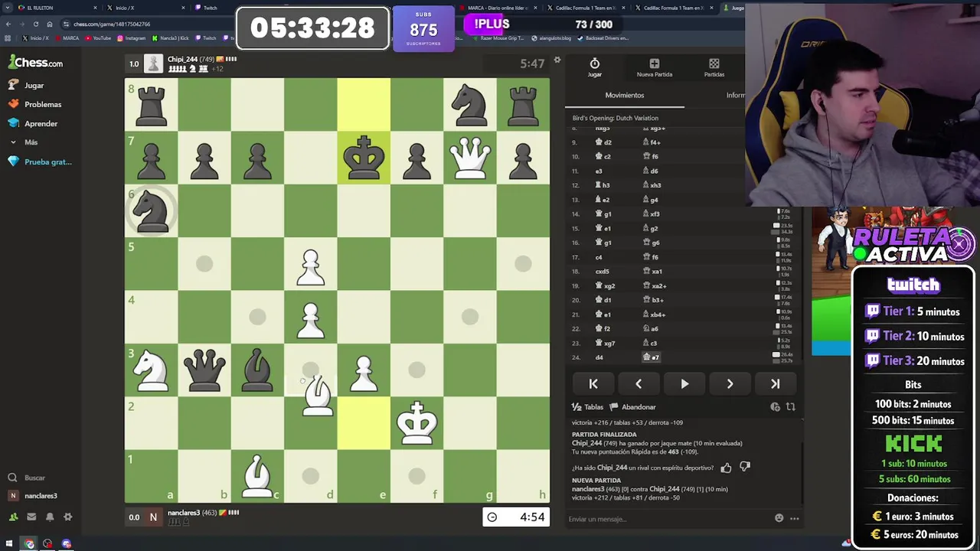Viewport: 980px width, 551px height.
Task: Click the Chipi_244 opponent name above board
Action: point(183,59)
